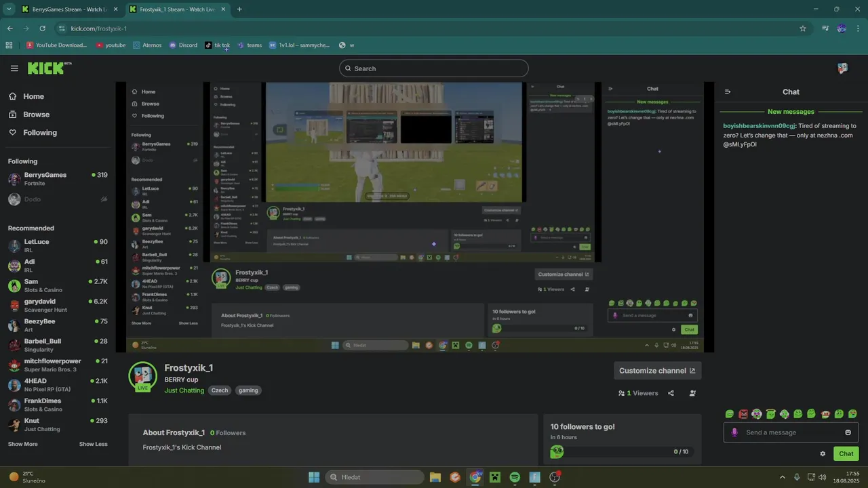The height and width of the screenshot is (488, 868).
Task: Click Show More under Recommended
Action: pos(23,444)
